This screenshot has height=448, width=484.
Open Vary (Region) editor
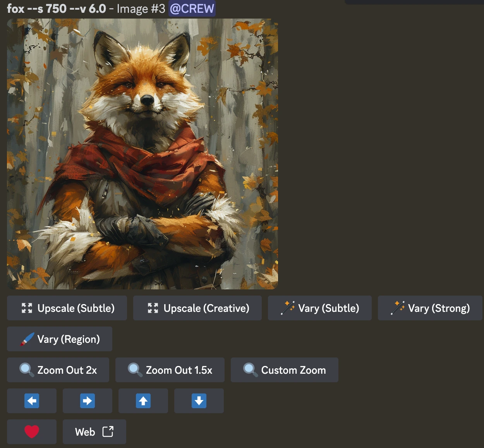click(x=60, y=339)
